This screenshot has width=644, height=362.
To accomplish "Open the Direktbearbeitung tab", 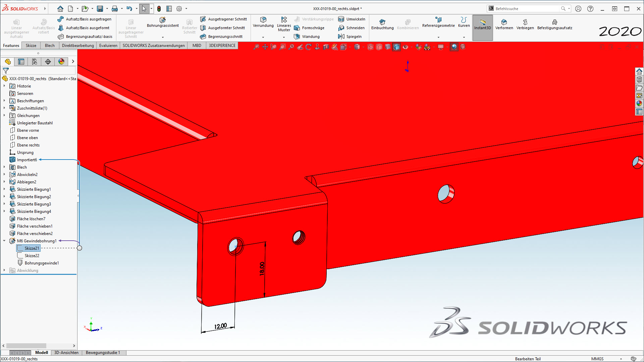I will [x=78, y=46].
